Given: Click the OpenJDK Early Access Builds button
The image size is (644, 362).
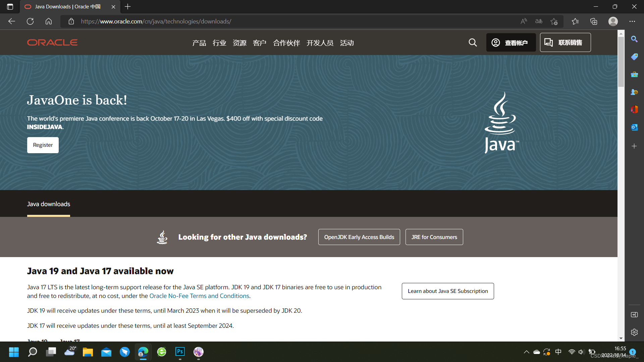Looking at the screenshot, I should click(359, 237).
